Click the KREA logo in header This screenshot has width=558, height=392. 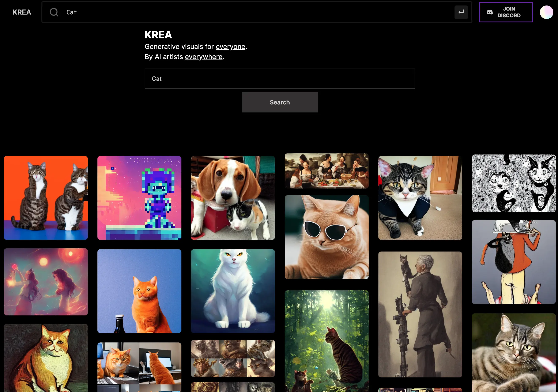[x=22, y=12]
